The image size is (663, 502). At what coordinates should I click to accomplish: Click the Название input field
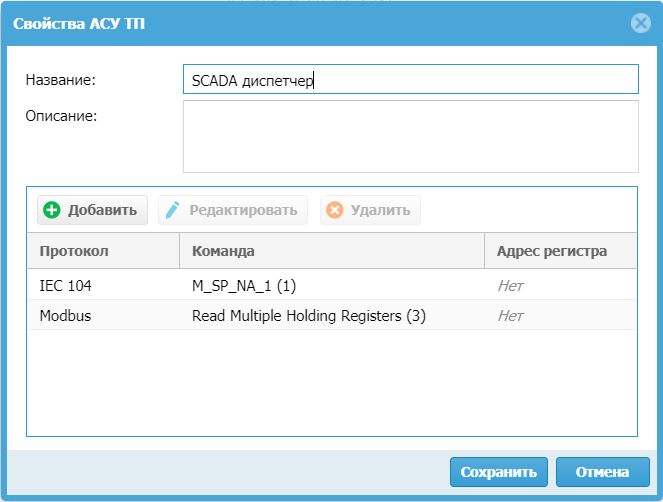(x=410, y=79)
